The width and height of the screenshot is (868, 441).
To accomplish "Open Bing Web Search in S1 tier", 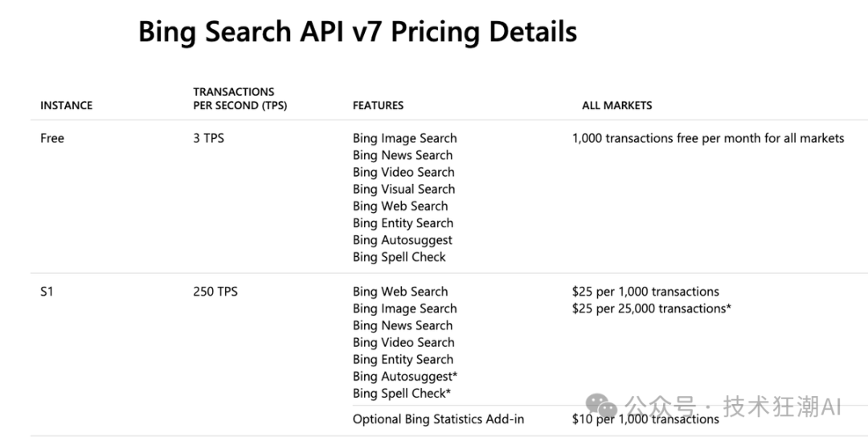I will [x=400, y=292].
